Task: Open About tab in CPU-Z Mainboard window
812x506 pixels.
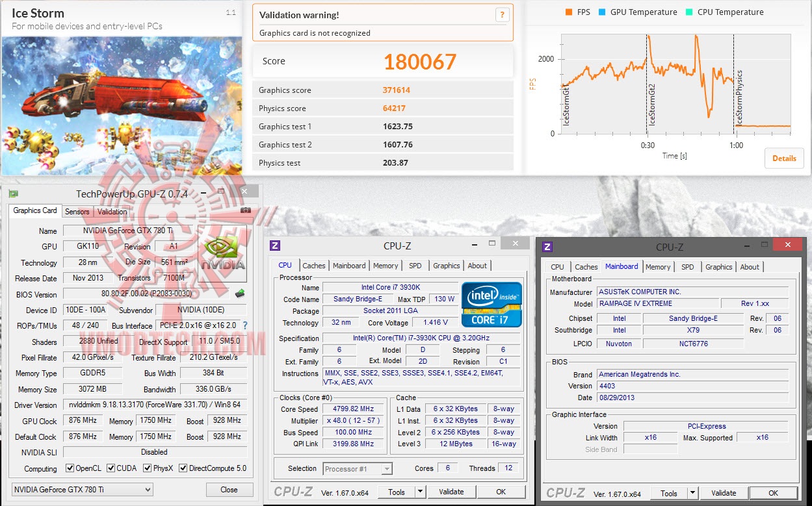Action: (750, 267)
